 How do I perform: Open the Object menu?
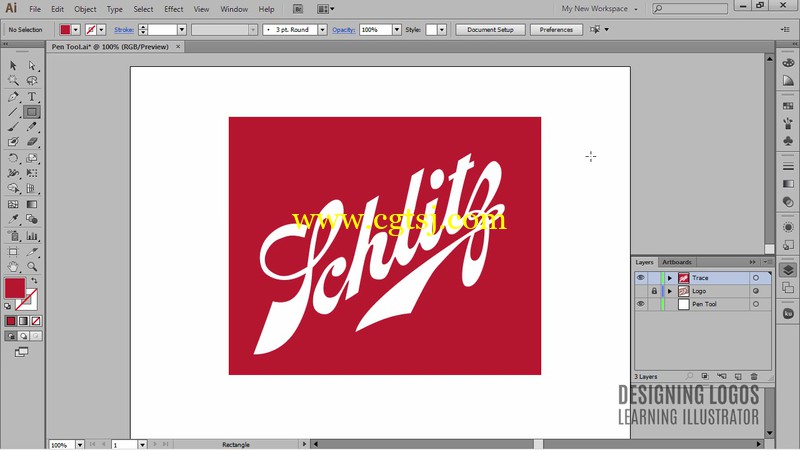(x=85, y=9)
